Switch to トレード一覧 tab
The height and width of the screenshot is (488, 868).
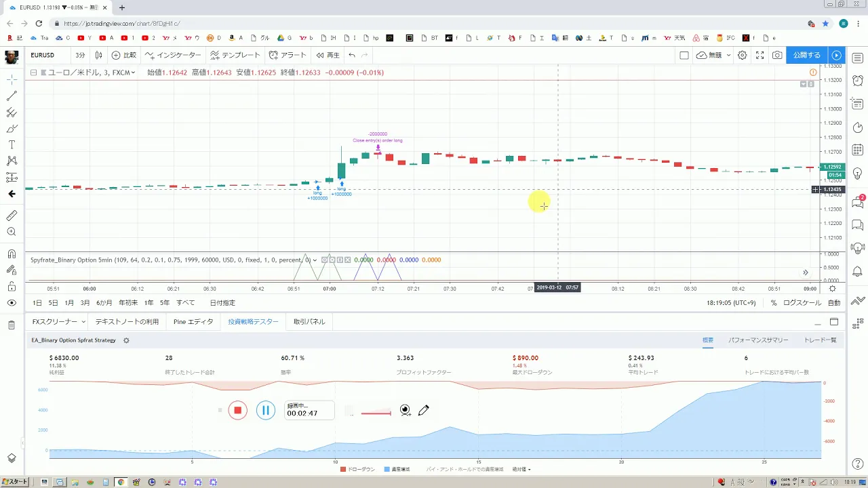click(820, 340)
